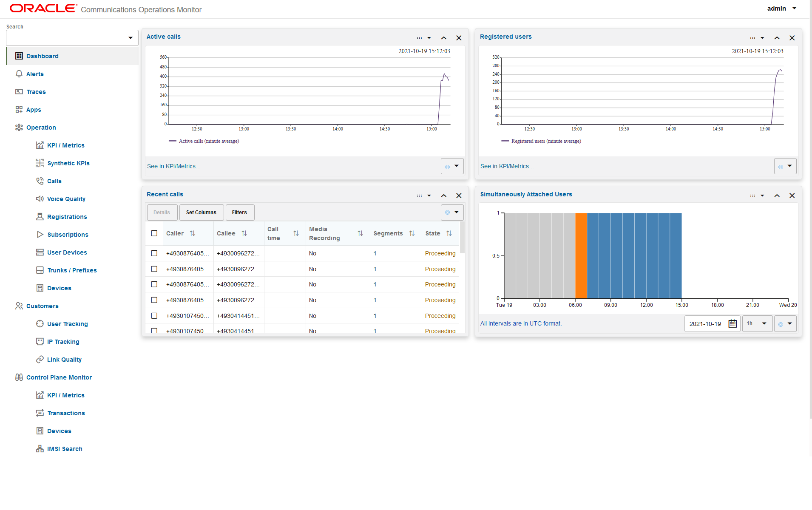Viewport: 812px width, 510px height.
Task: Click the User Devices icon
Action: [40, 252]
